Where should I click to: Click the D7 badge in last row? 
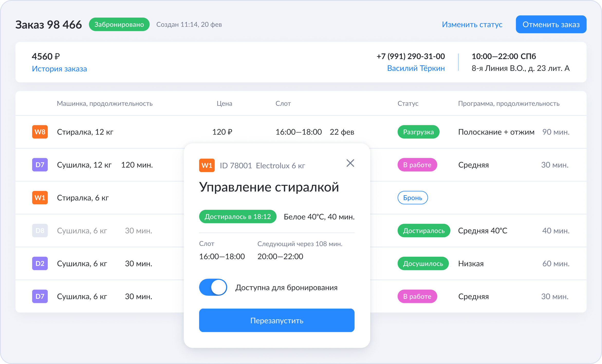(x=40, y=296)
